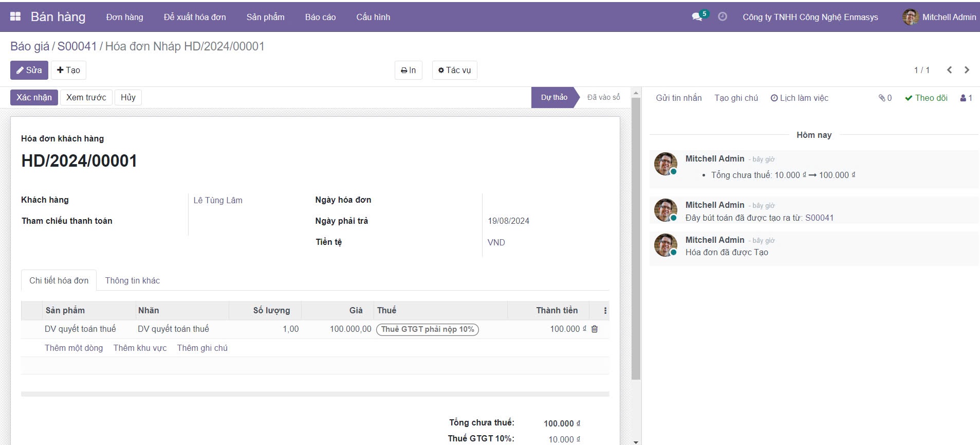Image resolution: width=980 pixels, height=445 pixels.
Task: Open the column options kebab icon
Action: click(605, 311)
